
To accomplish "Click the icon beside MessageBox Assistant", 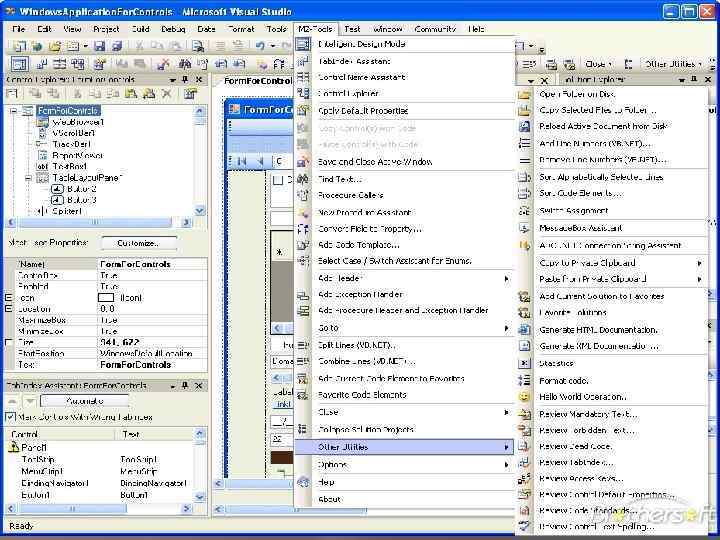I will [x=524, y=228].
